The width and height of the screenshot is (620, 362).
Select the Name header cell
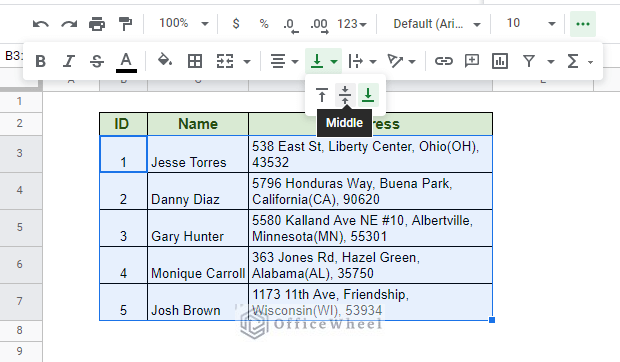click(x=198, y=124)
